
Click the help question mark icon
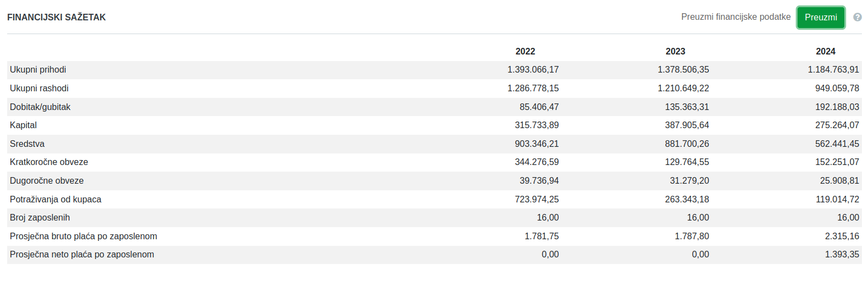coord(857,17)
